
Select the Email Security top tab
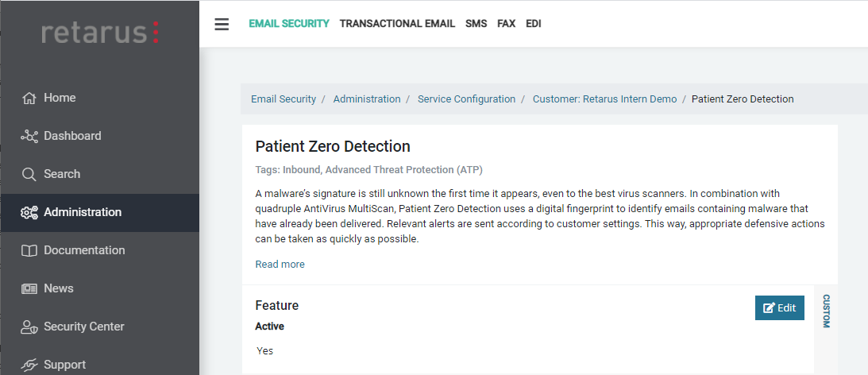click(289, 24)
